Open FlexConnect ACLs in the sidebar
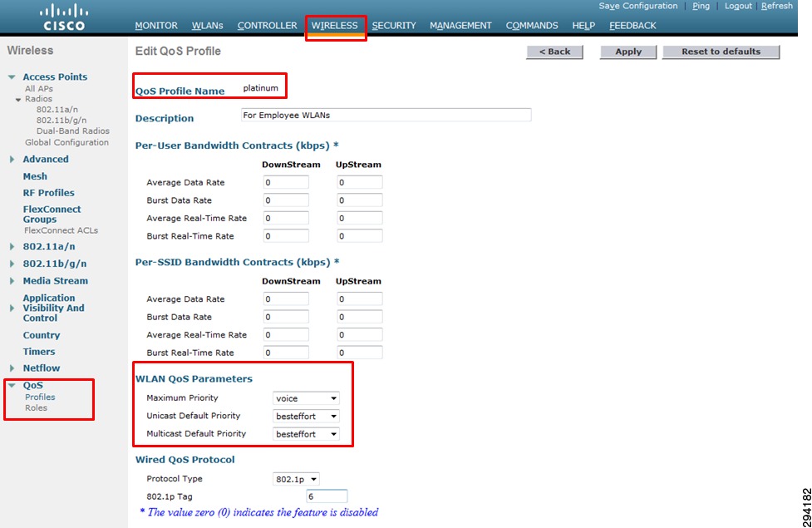 tap(62, 230)
